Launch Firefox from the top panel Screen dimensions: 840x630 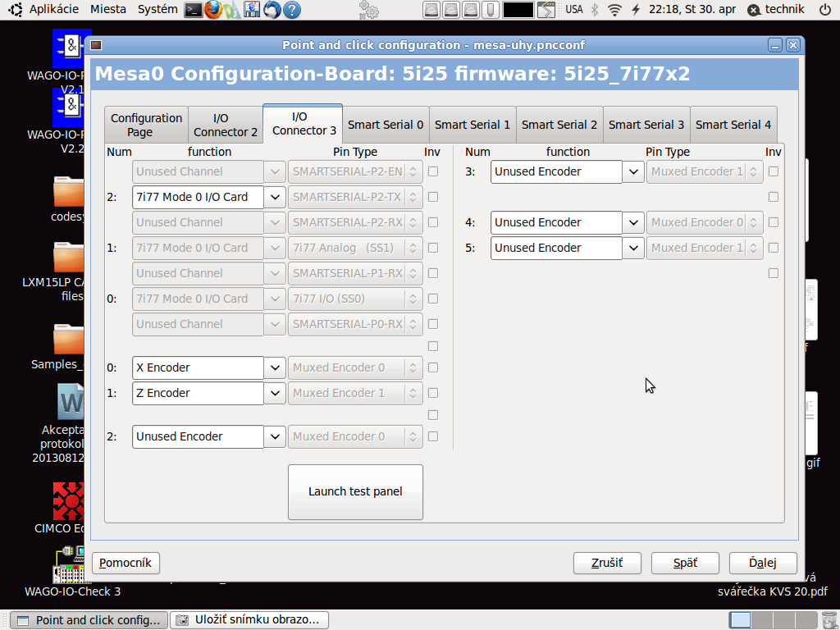coord(213,10)
